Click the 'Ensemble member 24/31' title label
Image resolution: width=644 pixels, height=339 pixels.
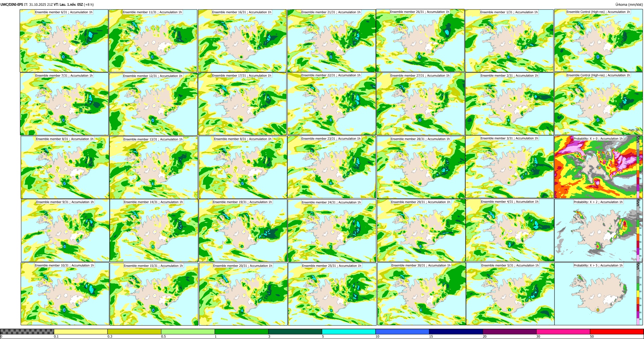click(x=331, y=202)
